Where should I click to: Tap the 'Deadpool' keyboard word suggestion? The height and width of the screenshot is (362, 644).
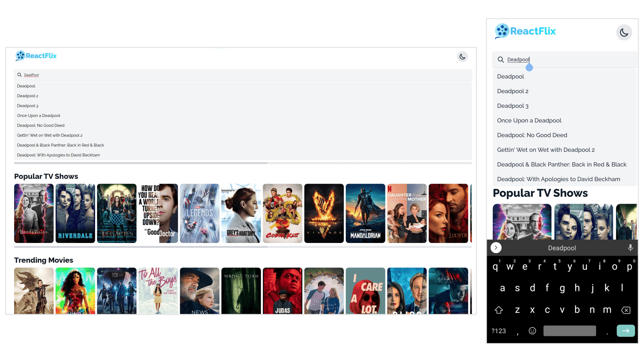click(x=562, y=248)
